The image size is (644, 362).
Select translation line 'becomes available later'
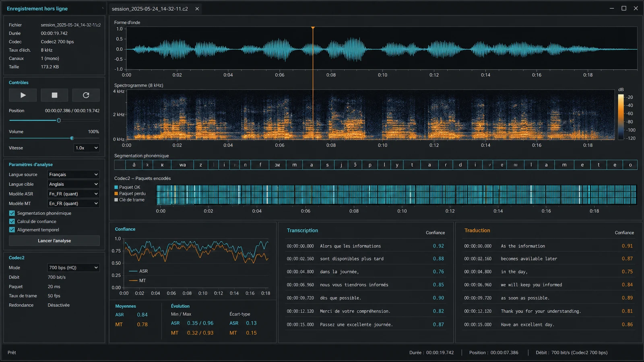pyautogui.click(x=549, y=259)
